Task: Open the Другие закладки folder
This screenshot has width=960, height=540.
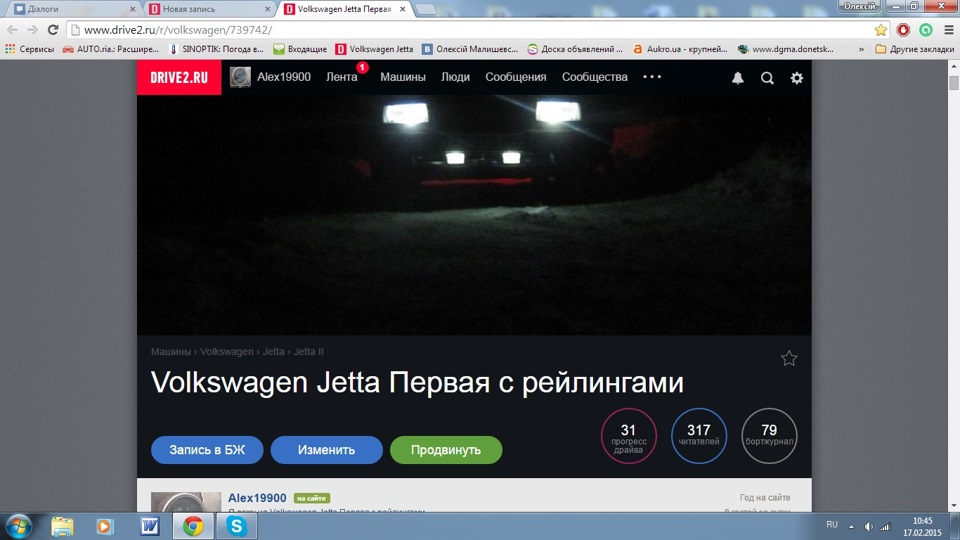Action: 915,49
